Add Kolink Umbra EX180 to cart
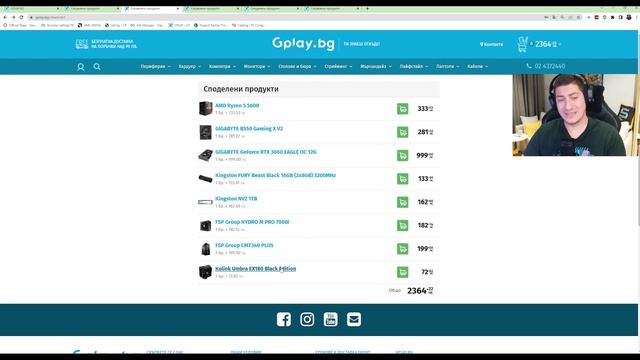The image size is (640, 360). click(x=402, y=272)
